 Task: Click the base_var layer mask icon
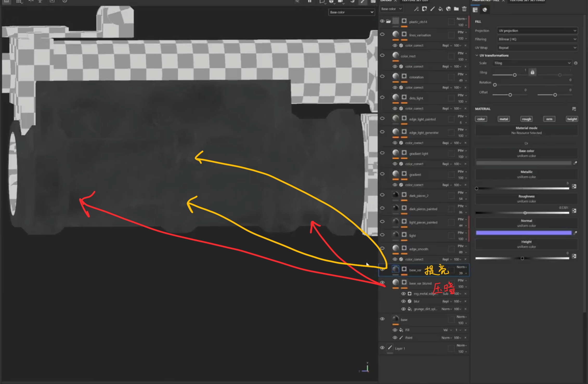coord(404,269)
